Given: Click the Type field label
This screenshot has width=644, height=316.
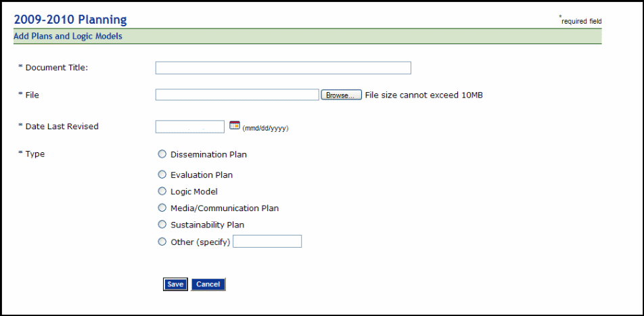Looking at the screenshot, I should [x=34, y=154].
